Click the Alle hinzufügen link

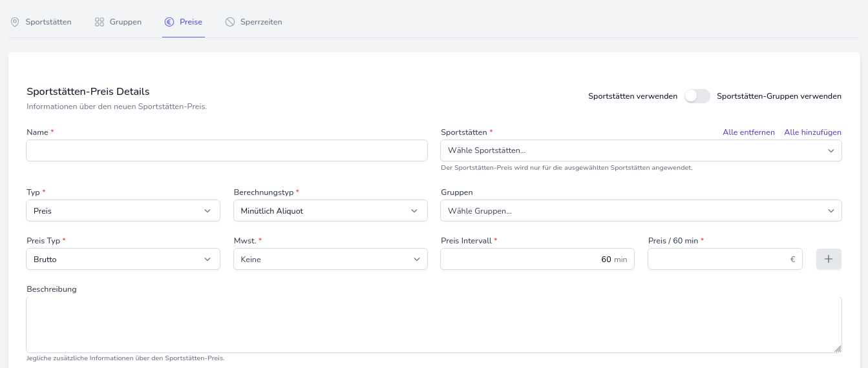(812, 132)
